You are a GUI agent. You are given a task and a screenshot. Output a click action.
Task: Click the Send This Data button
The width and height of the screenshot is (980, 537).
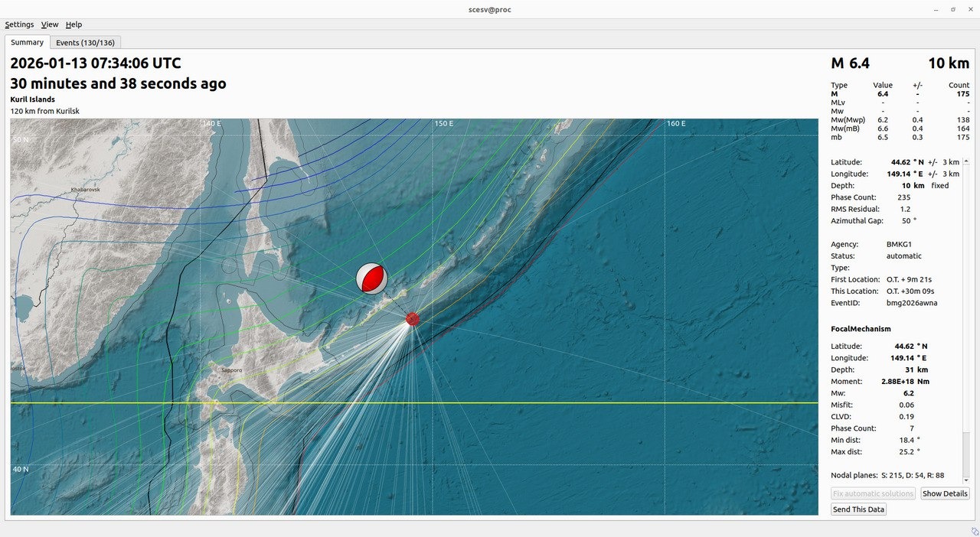click(858, 509)
